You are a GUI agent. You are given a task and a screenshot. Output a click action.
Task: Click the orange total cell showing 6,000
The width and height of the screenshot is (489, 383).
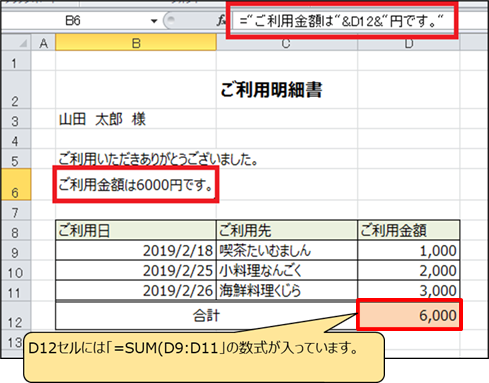click(409, 315)
